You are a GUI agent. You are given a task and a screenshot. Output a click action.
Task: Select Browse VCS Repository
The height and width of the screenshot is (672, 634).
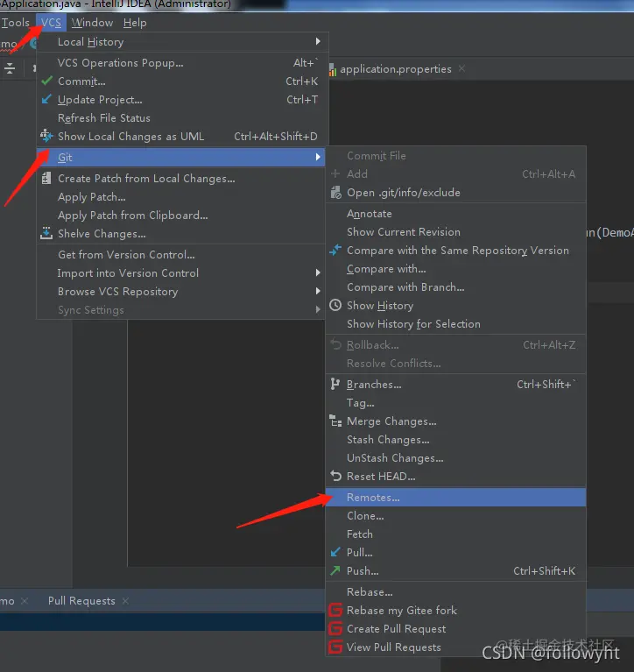pyautogui.click(x=182, y=292)
